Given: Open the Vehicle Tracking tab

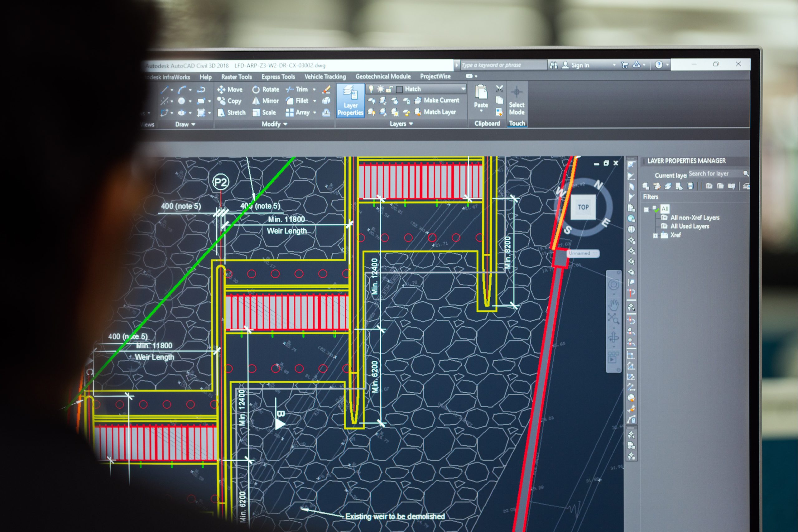Looking at the screenshot, I should click(325, 77).
